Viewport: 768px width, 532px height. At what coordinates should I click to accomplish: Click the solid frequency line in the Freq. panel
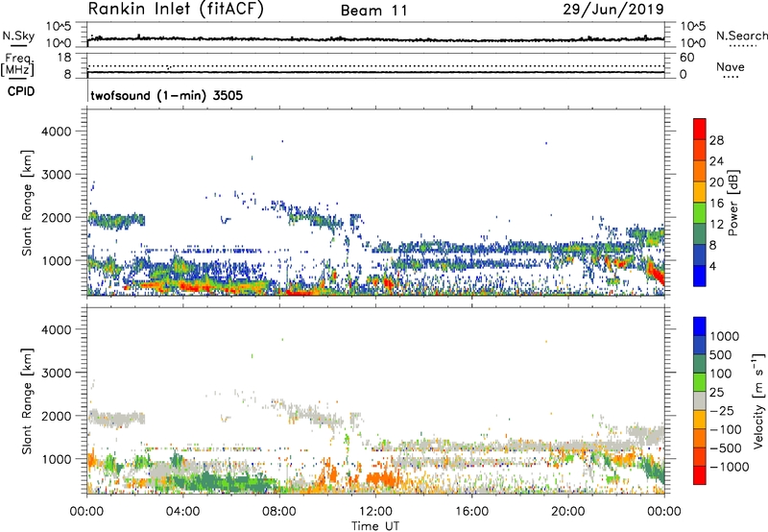pyautogui.click(x=375, y=72)
